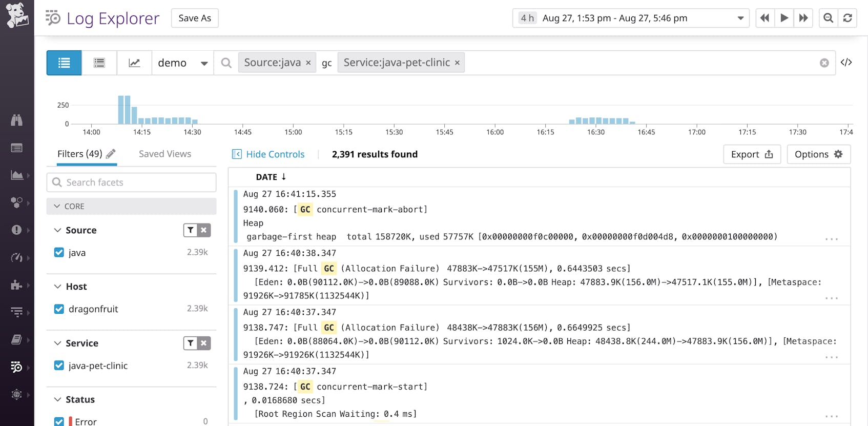This screenshot has height=426, width=868.
Task: Uncheck the java Source filter
Action: pos(59,252)
